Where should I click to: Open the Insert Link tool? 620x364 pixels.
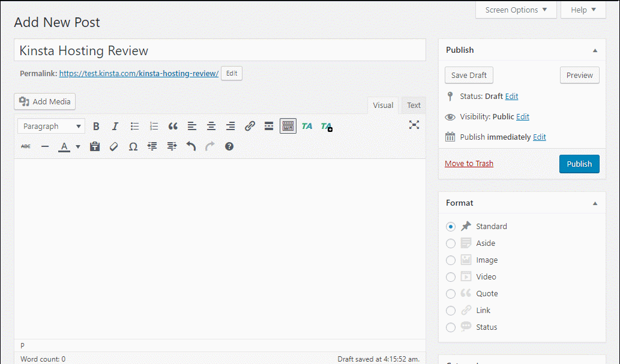250,126
